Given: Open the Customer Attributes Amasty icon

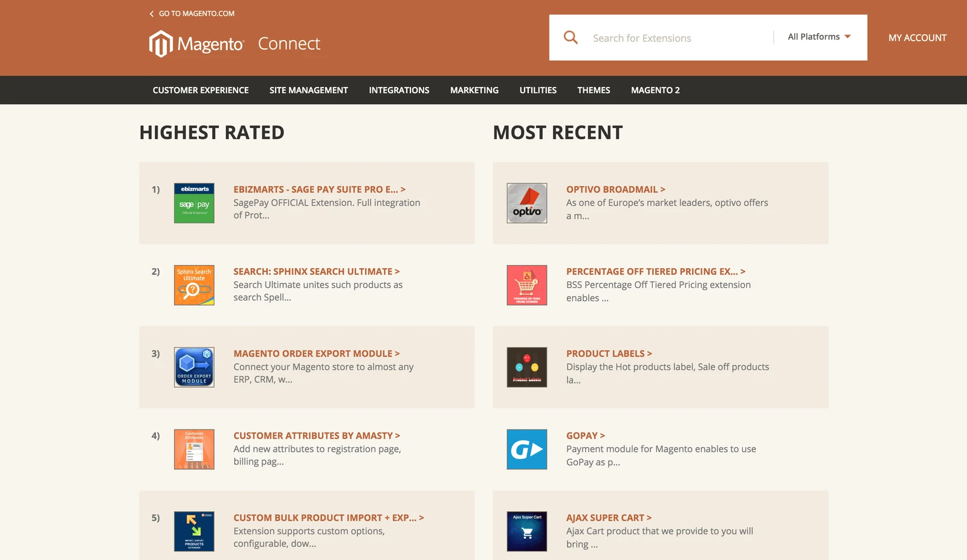Looking at the screenshot, I should [194, 449].
